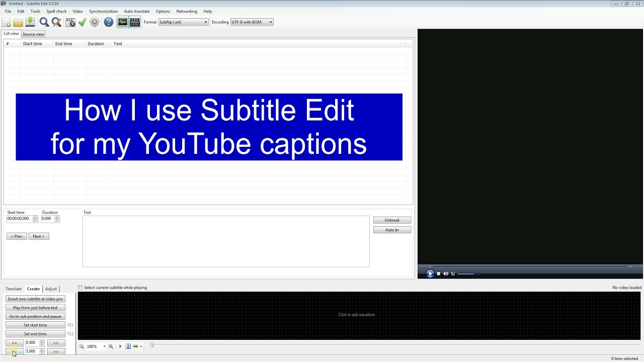Screen dimensions: 644x362
Task: Zoom out the waveform with minus magnifier
Action: click(x=82, y=346)
